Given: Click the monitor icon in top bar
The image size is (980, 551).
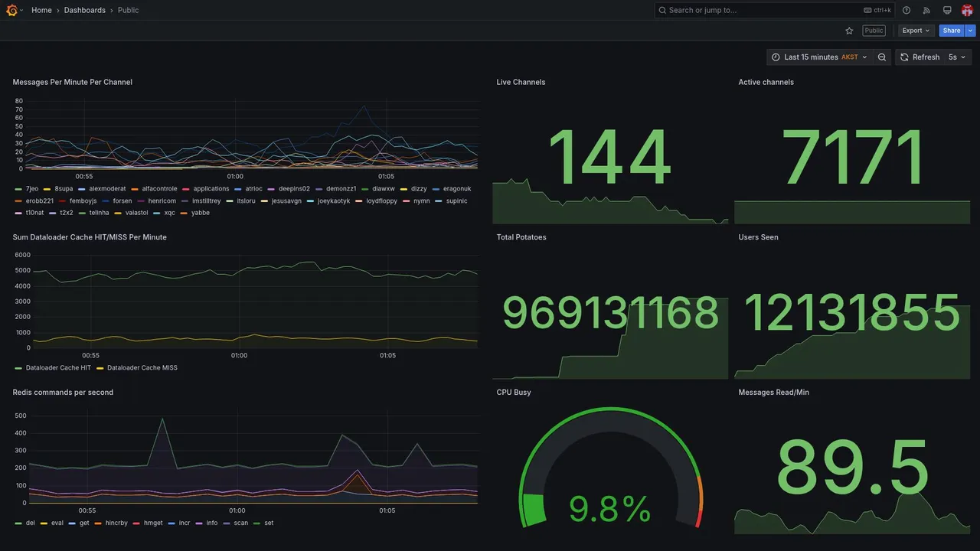Looking at the screenshot, I should (947, 10).
